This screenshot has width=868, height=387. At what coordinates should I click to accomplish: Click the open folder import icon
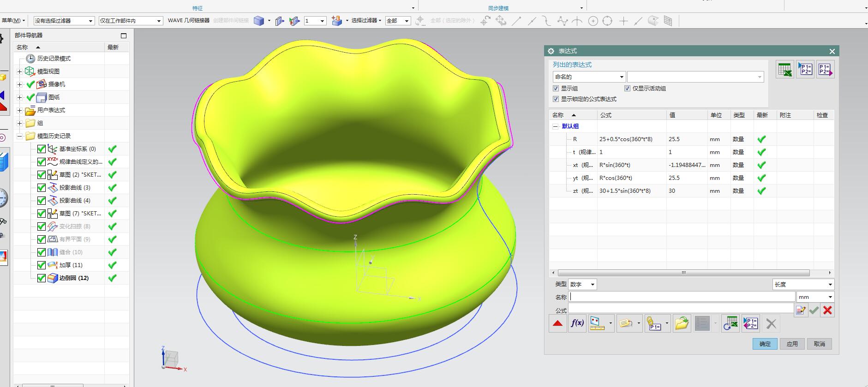pyautogui.click(x=682, y=323)
